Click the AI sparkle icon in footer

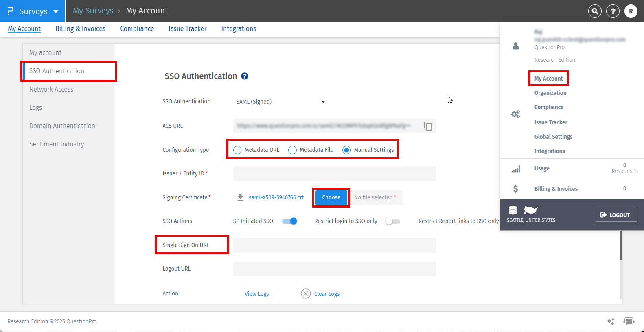tap(611, 321)
